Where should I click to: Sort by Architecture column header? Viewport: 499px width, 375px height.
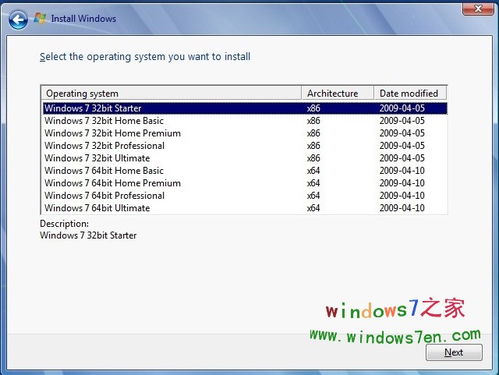pyautogui.click(x=337, y=93)
